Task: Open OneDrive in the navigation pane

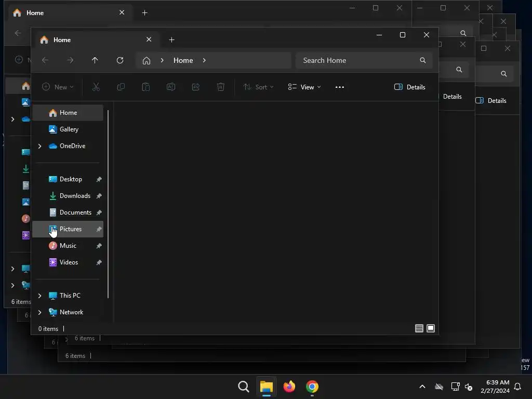Action: point(68,146)
